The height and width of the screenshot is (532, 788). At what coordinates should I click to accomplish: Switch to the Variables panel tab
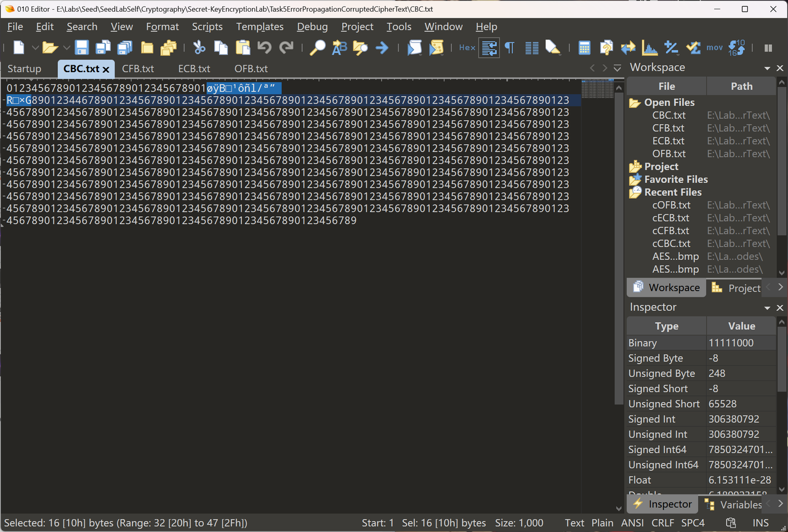point(733,505)
